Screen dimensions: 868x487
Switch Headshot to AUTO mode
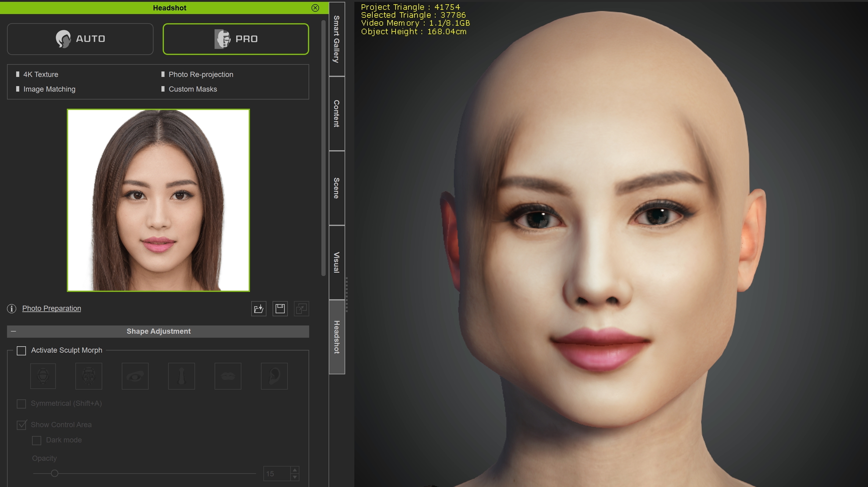[80, 39]
